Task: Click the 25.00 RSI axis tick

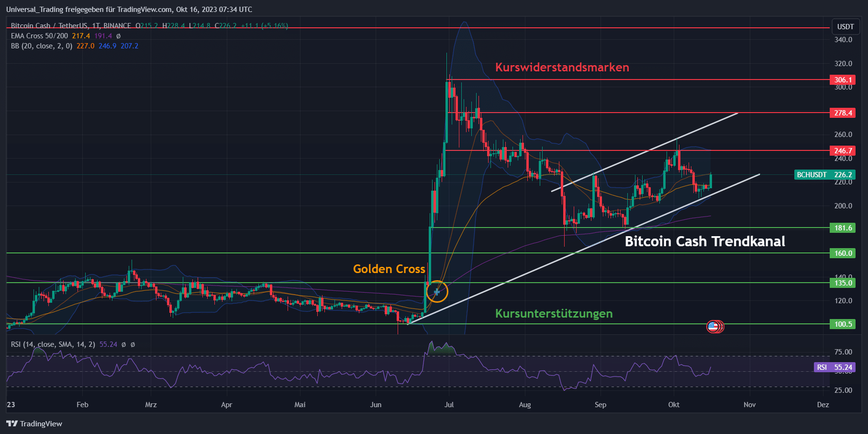Action: (843, 390)
